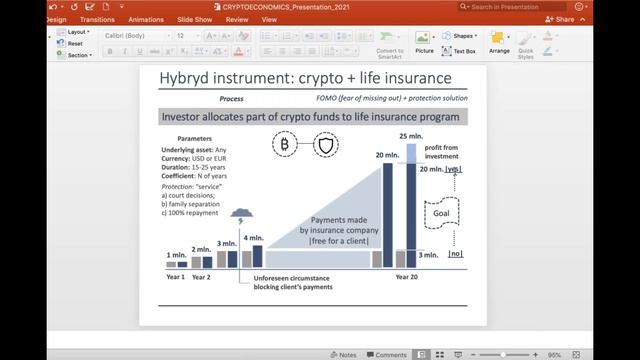Screen dimensions: 640x360
Task: Toggle Subscript formatting
Action: pos(184,51)
